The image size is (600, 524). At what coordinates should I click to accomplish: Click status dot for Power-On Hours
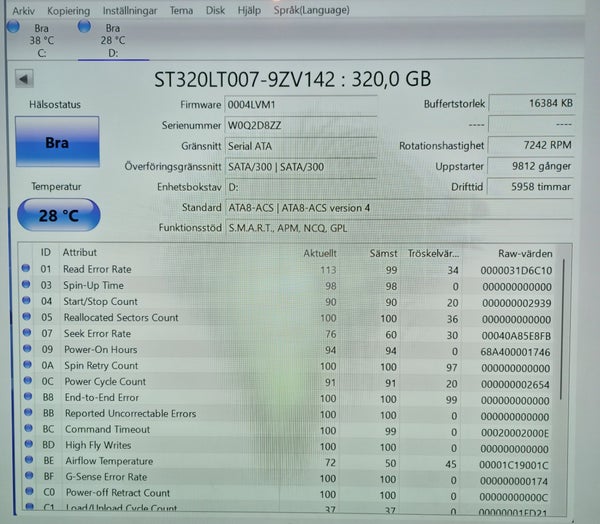pyautogui.click(x=27, y=349)
